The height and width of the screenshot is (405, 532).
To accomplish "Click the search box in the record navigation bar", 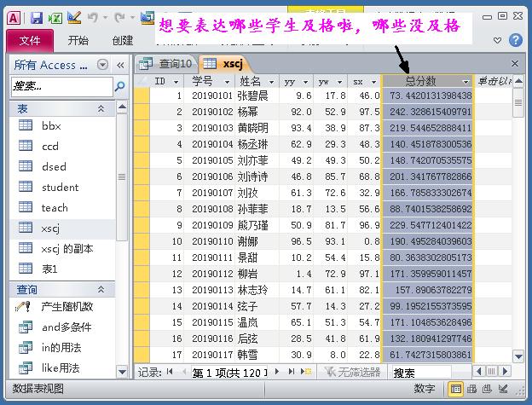I will [x=421, y=373].
